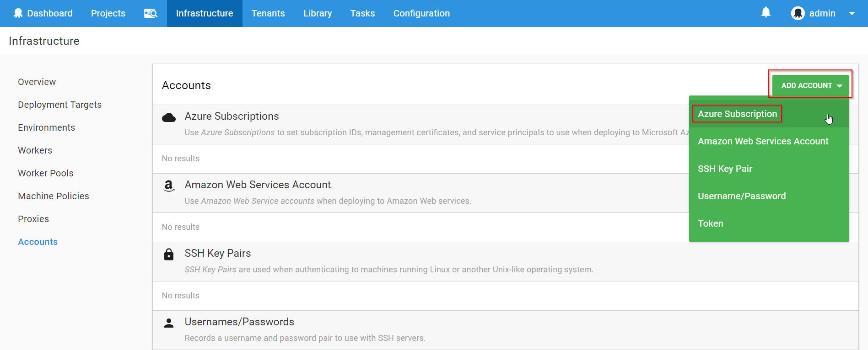
Task: Open Worker Pools in sidebar
Action: [45, 173]
